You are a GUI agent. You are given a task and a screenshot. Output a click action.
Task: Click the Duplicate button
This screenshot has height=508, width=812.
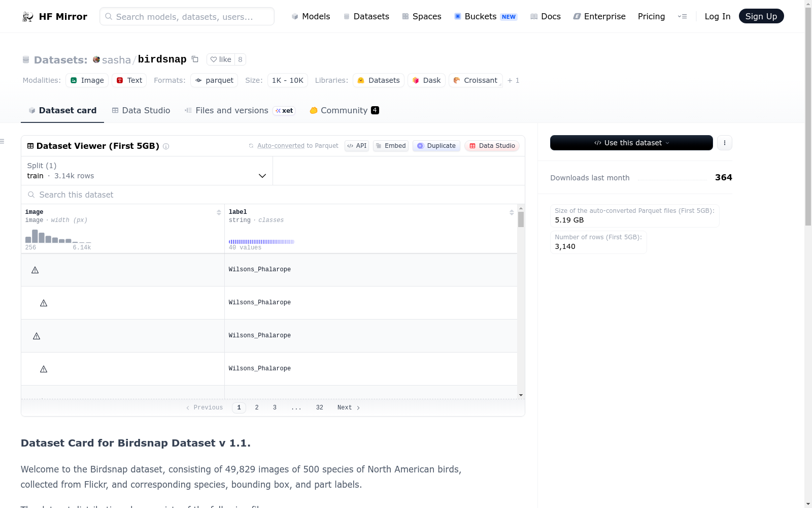pos(436,146)
